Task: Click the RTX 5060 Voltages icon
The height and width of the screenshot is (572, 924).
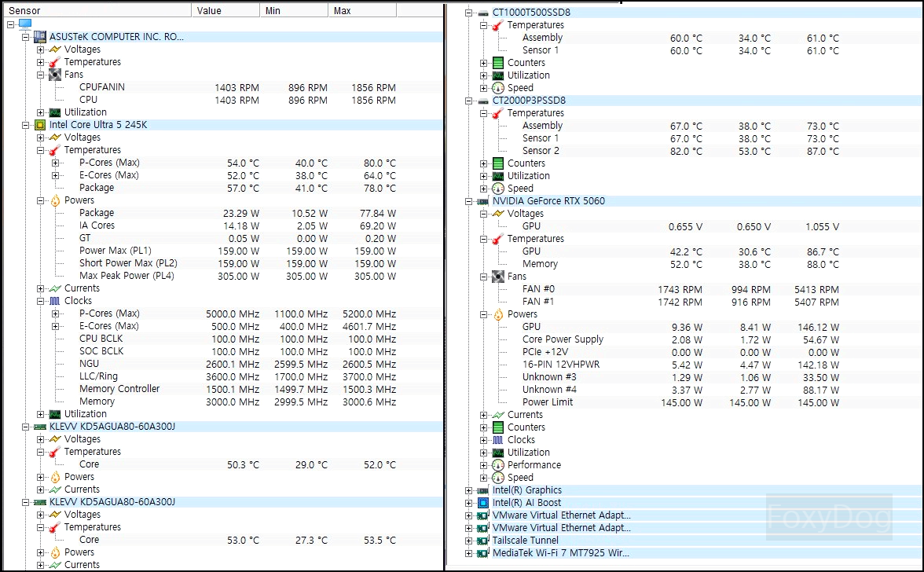Action: coord(498,213)
